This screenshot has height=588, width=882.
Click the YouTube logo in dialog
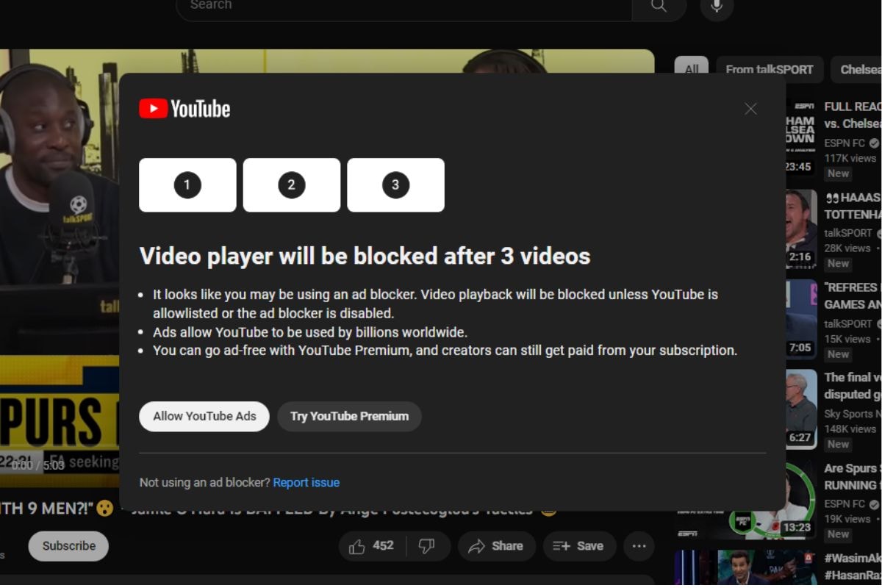(x=184, y=109)
